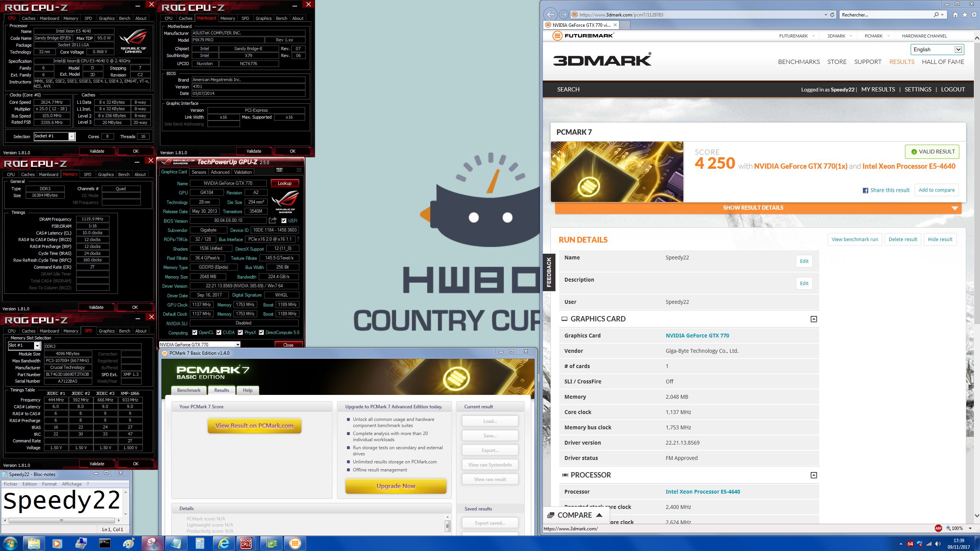Click the Facebook icon beside Share this result
This screenshot has height=551, width=980.
point(865,191)
